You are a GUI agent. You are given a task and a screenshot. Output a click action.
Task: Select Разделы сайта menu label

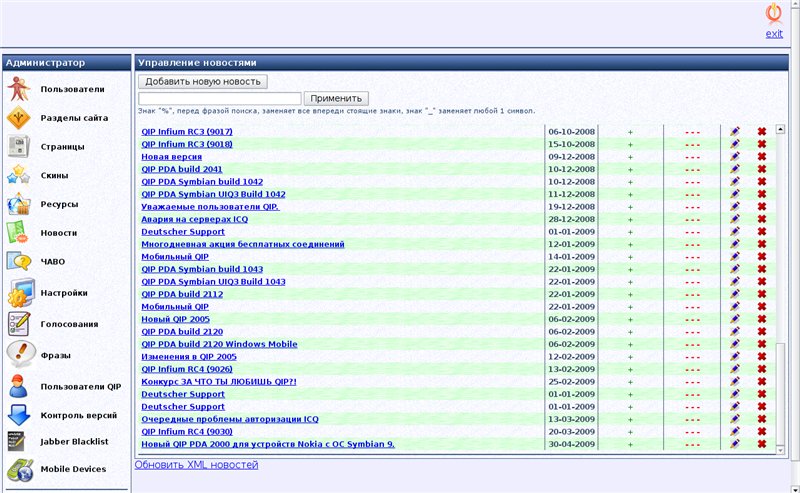(74, 118)
